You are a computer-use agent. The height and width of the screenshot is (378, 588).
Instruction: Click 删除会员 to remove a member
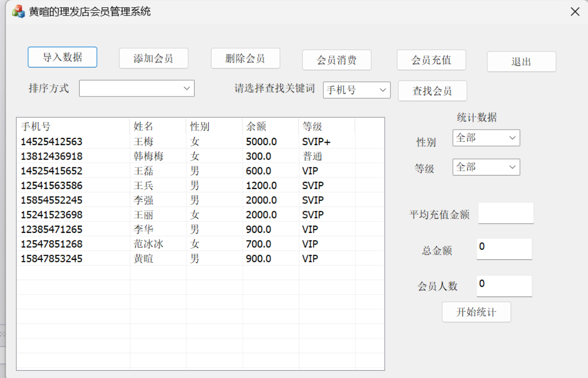tap(245, 59)
